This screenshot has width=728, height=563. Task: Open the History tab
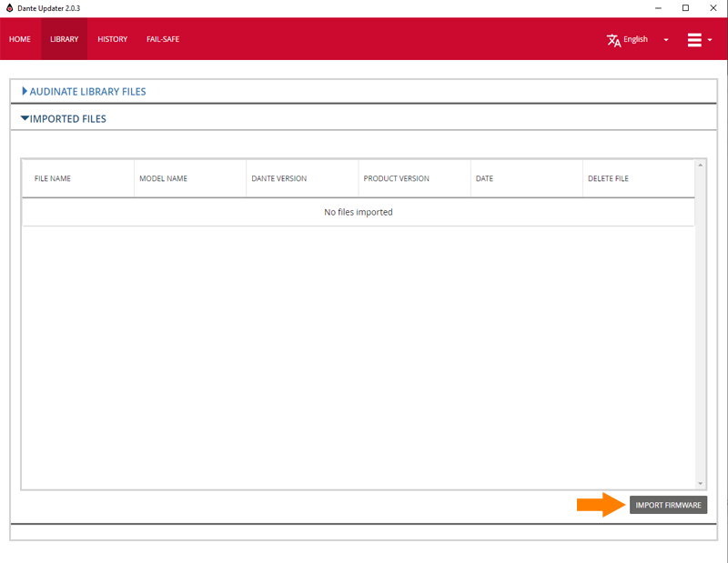tap(112, 39)
